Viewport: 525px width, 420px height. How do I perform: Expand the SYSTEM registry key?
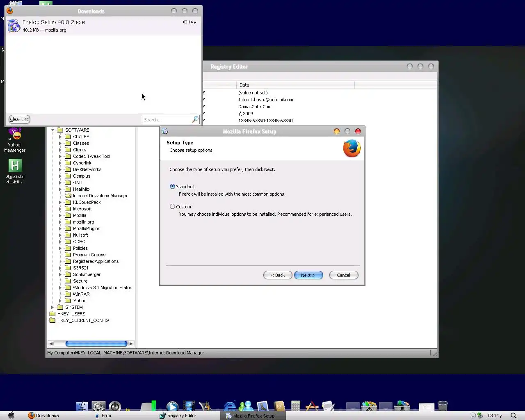click(52, 307)
